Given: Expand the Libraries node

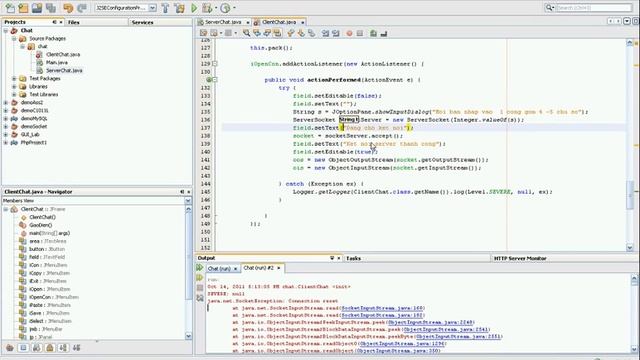Looking at the screenshot, I should click(14, 87).
